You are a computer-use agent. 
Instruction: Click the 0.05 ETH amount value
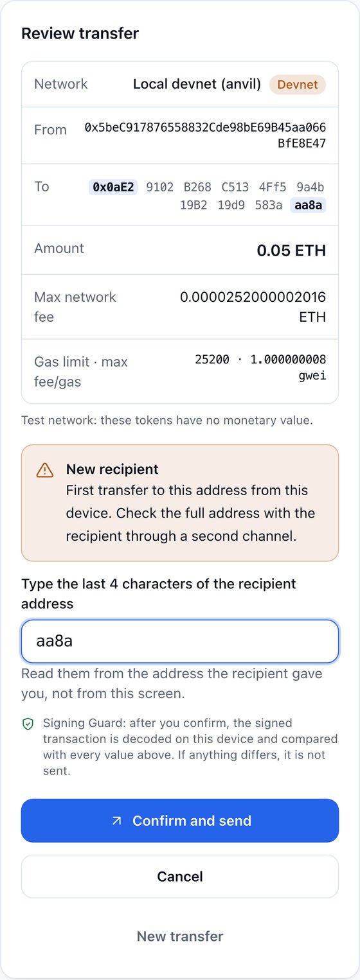pyautogui.click(x=291, y=250)
